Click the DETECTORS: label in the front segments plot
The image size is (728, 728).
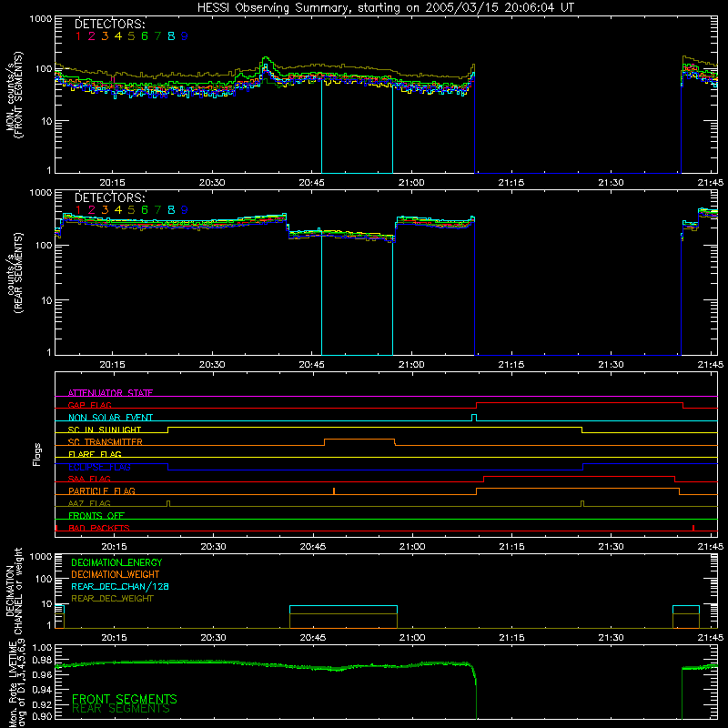click(109, 24)
